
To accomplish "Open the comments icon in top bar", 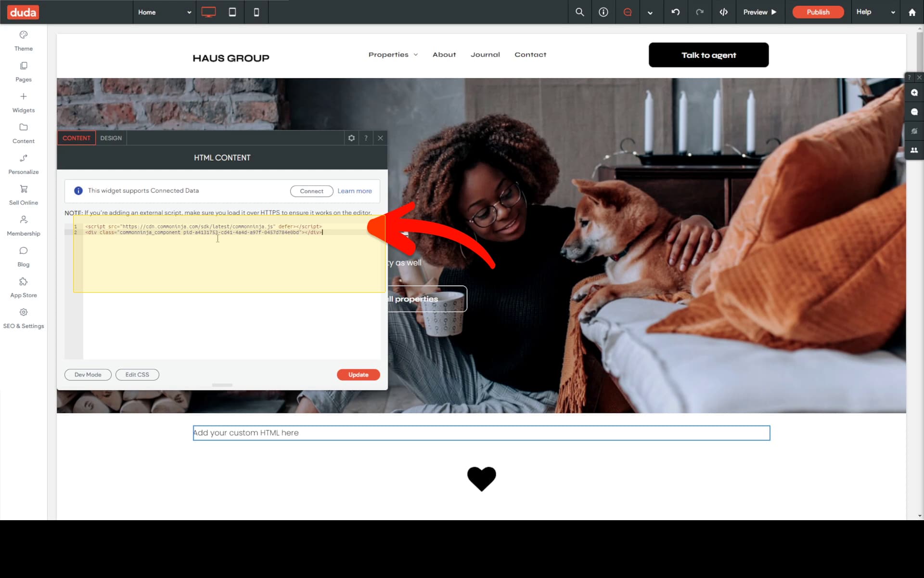I will 627,12.
